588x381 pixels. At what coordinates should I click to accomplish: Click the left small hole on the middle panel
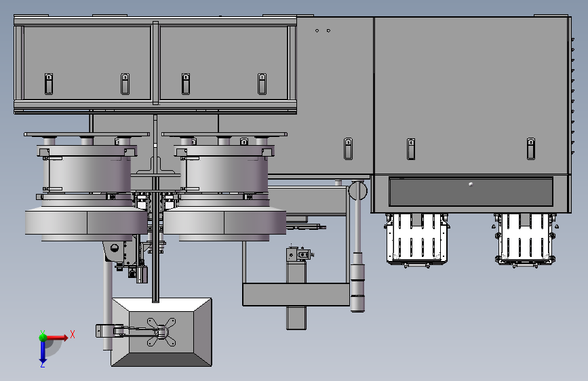[317, 31]
